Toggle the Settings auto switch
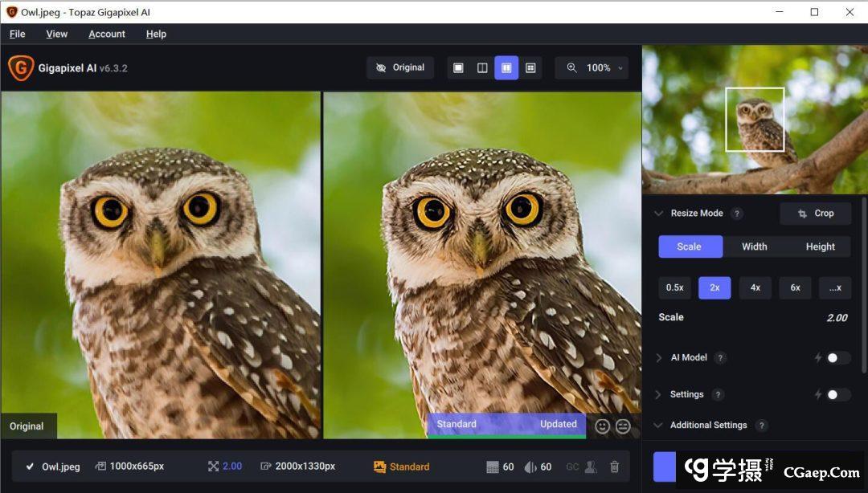Image resolution: width=868 pixels, height=493 pixels. [x=837, y=395]
